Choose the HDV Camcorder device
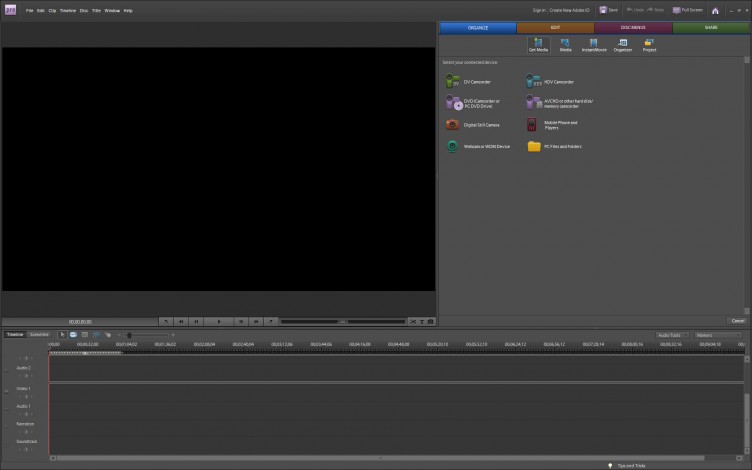 550,82
